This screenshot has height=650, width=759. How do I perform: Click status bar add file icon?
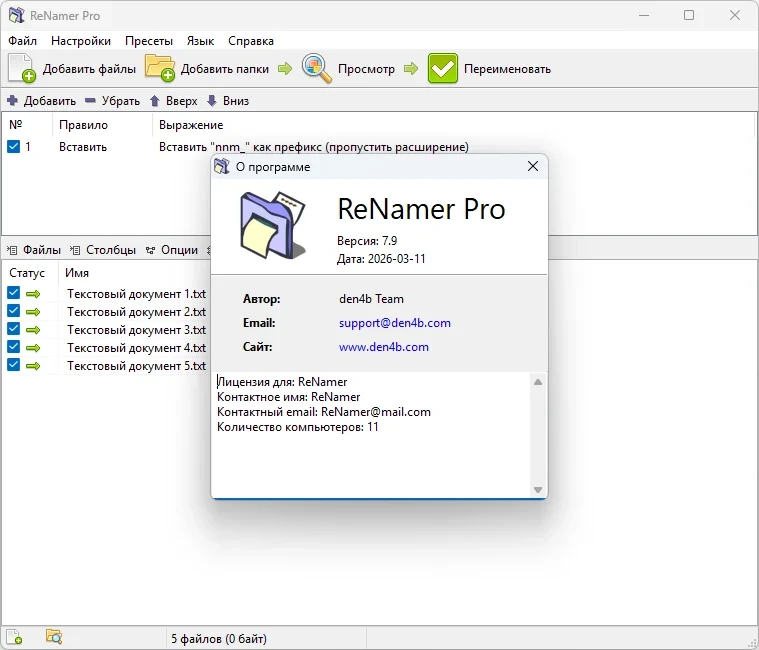click(15, 637)
